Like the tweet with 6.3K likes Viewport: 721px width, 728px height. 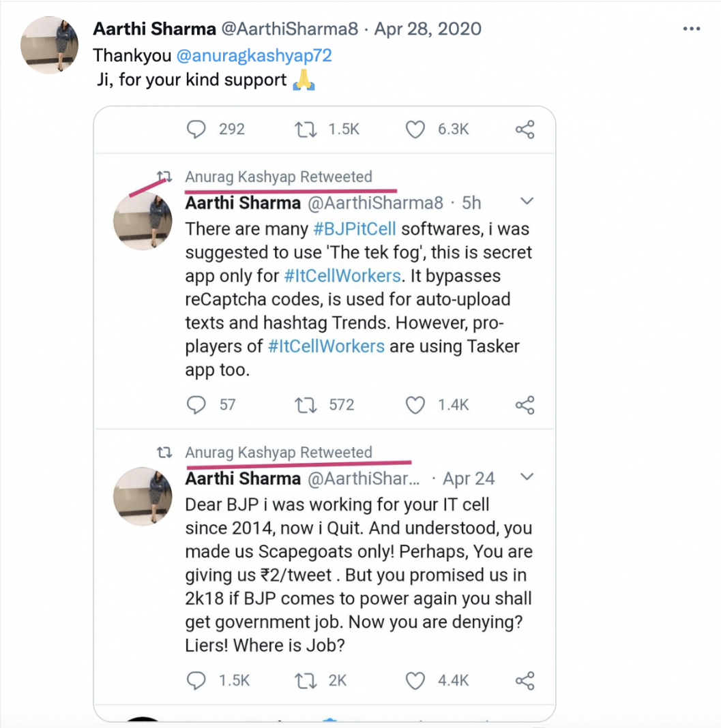coord(415,129)
